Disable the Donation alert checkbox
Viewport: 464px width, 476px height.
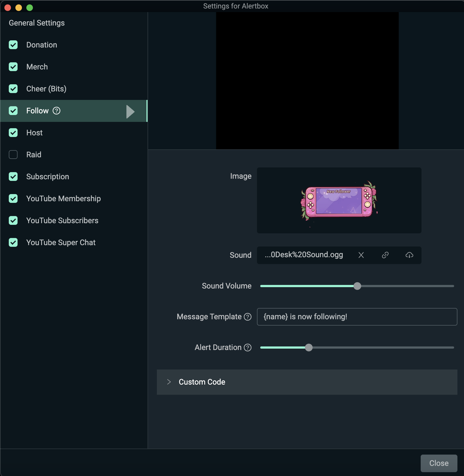(x=13, y=45)
